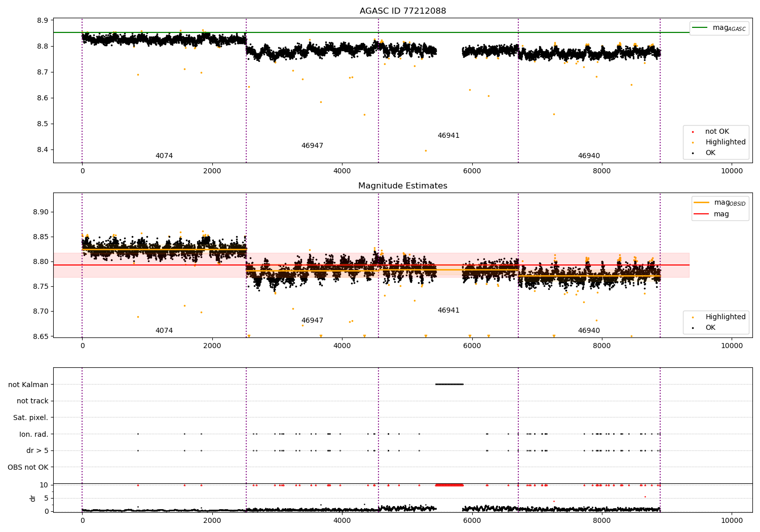The height and width of the screenshot is (532, 760).
Task: Click x-axis tick 6000 under the top plot
Action: click(x=472, y=171)
